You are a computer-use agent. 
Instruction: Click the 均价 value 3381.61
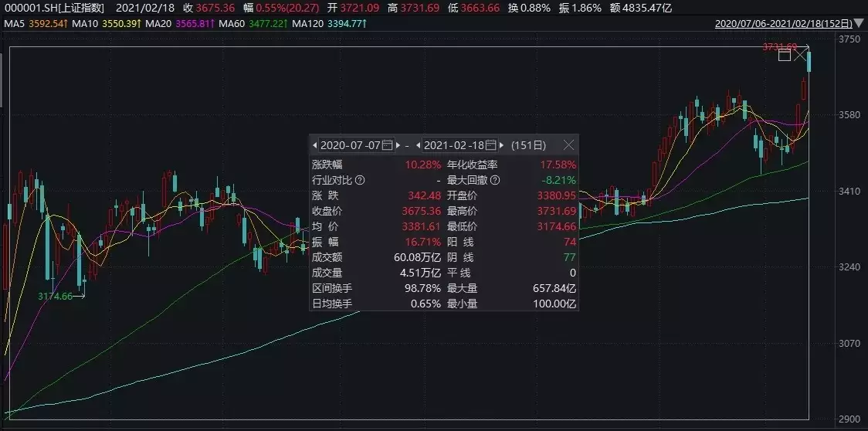pos(422,226)
